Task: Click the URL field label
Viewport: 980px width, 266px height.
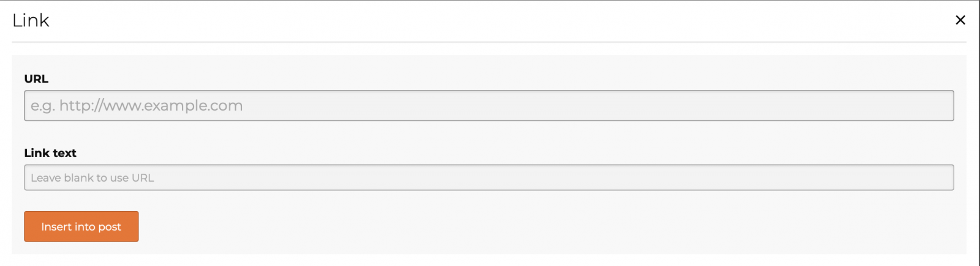Action: [x=36, y=79]
